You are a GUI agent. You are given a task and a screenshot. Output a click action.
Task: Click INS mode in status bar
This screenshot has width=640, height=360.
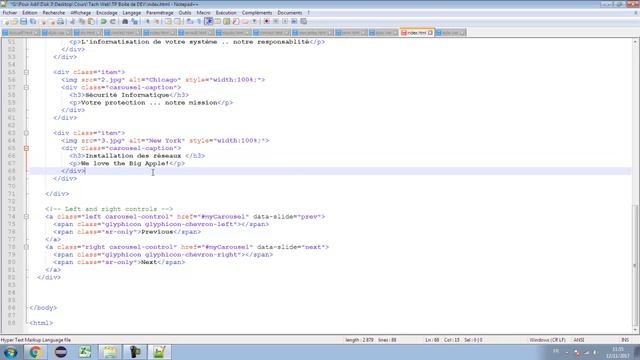pos(625,340)
